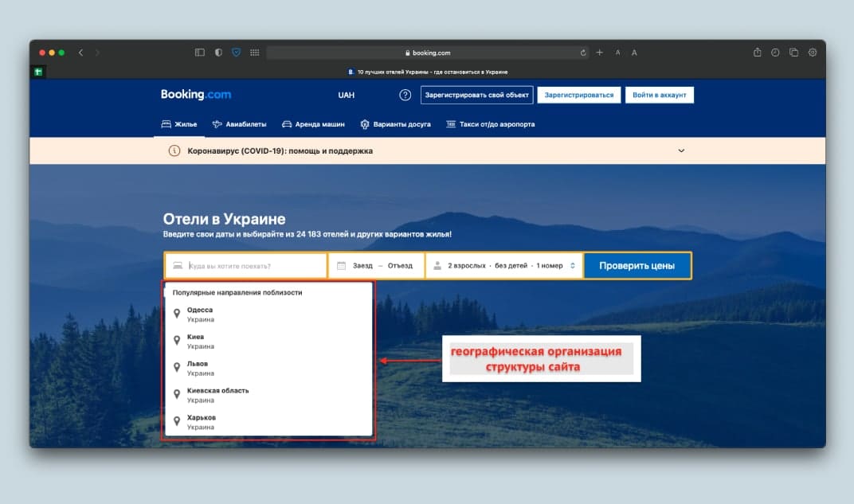Select the Жилье tab
Image resolution: width=854 pixels, height=504 pixels.
(179, 125)
